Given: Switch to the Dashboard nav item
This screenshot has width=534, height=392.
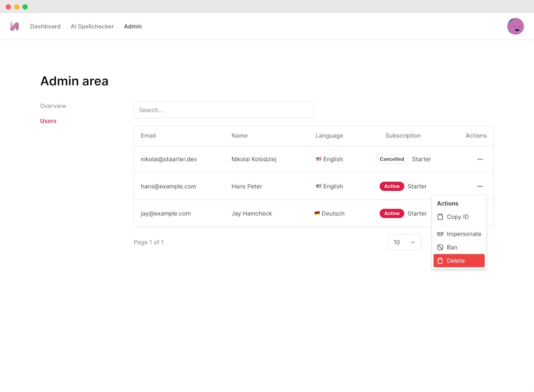Looking at the screenshot, I should point(45,26).
